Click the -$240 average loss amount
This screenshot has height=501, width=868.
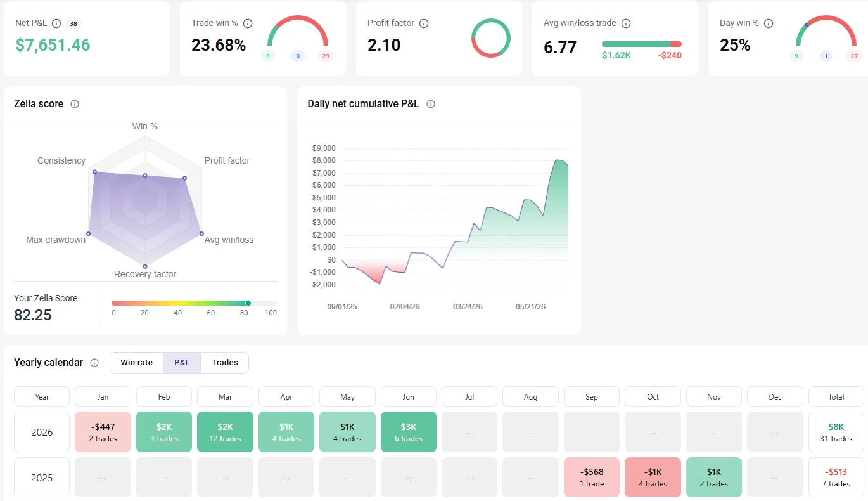tap(669, 55)
